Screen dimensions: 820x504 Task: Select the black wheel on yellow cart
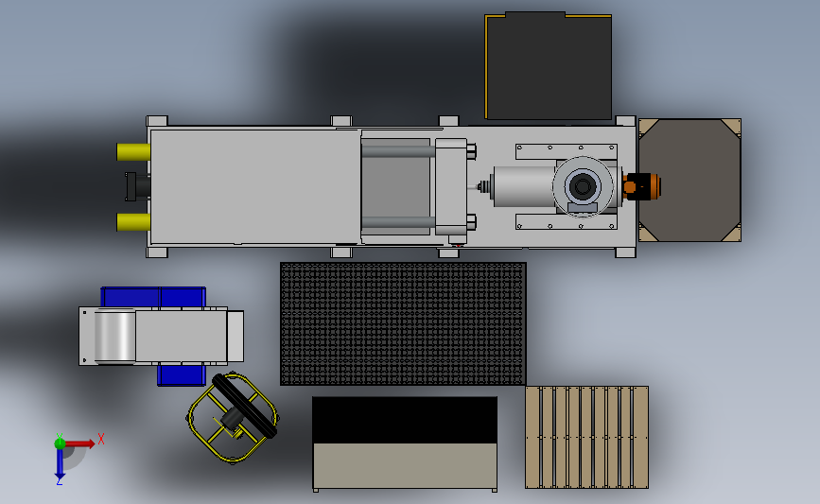click(x=245, y=407)
